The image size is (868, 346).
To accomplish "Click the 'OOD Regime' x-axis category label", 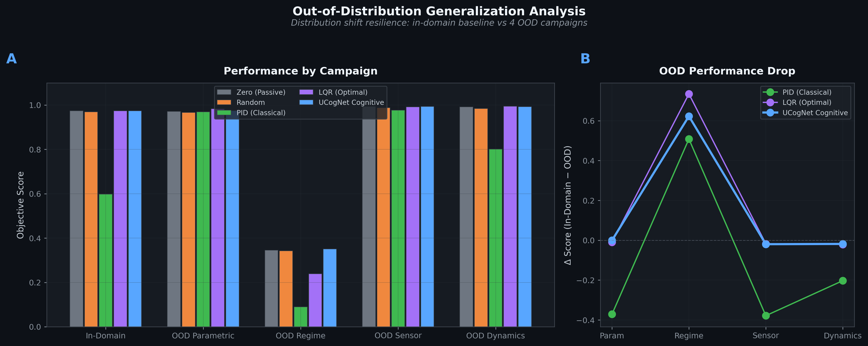I will 301,336.
